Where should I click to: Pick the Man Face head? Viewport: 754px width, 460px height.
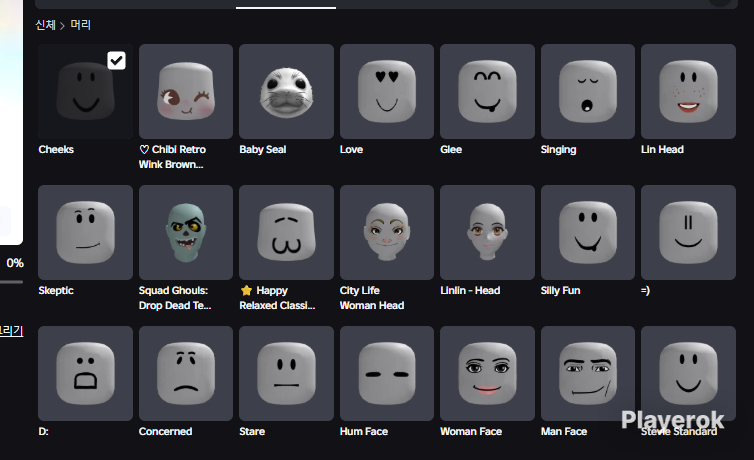(x=588, y=373)
